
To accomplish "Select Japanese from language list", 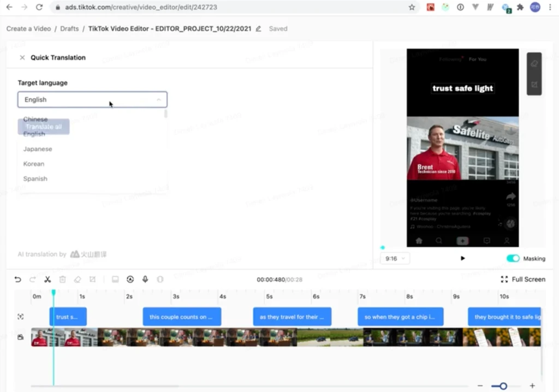I will tap(38, 149).
